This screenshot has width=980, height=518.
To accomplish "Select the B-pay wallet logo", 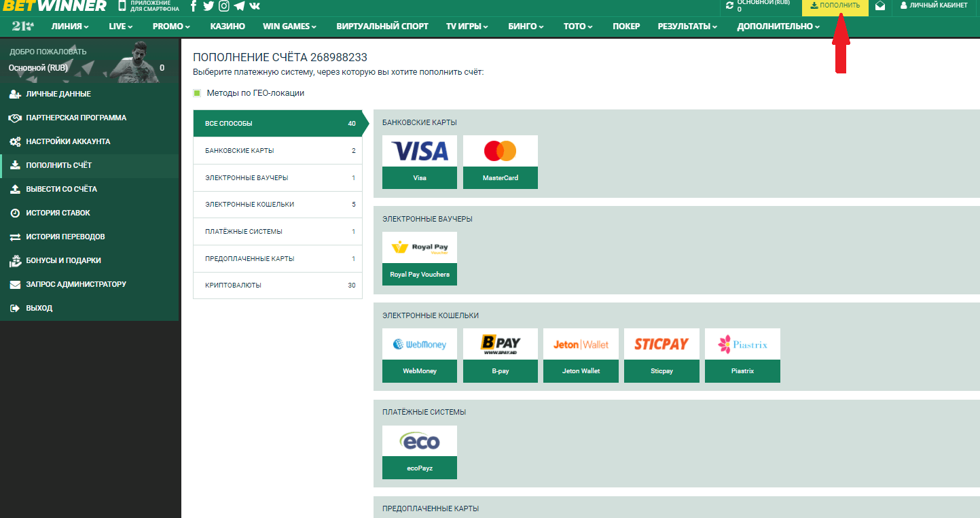I will pos(501,344).
